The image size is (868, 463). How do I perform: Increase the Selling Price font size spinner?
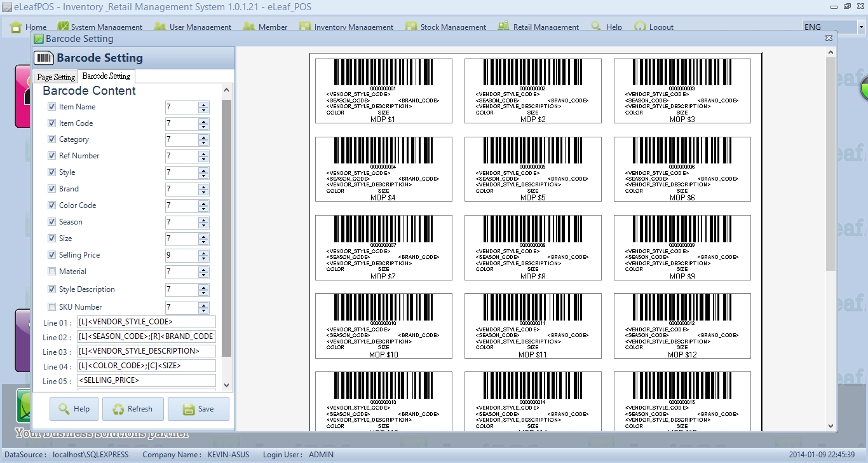(x=203, y=252)
